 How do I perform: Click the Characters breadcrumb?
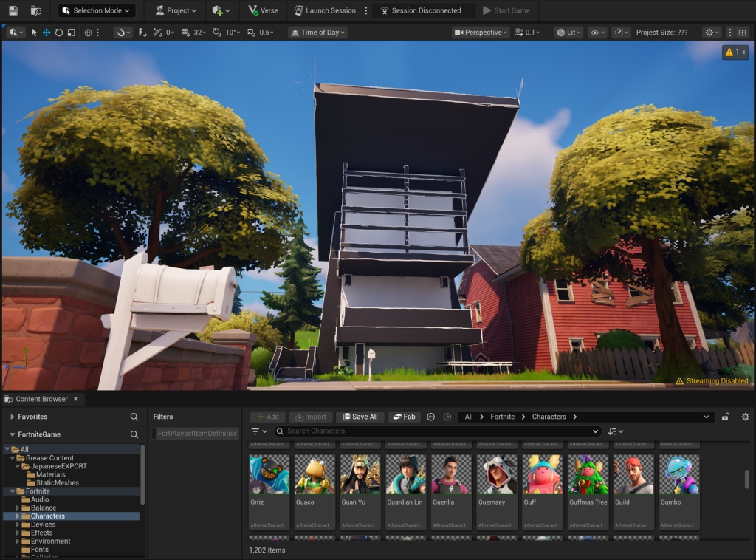tap(549, 417)
